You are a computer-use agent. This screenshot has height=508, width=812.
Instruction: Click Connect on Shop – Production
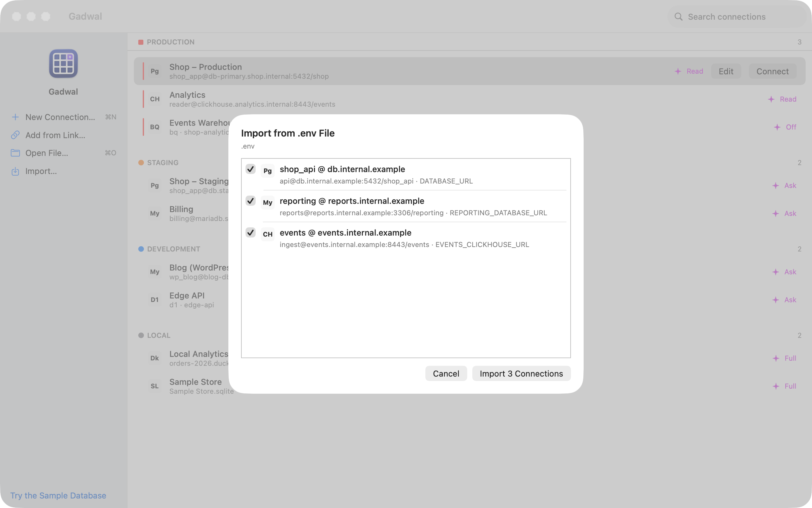(772, 71)
